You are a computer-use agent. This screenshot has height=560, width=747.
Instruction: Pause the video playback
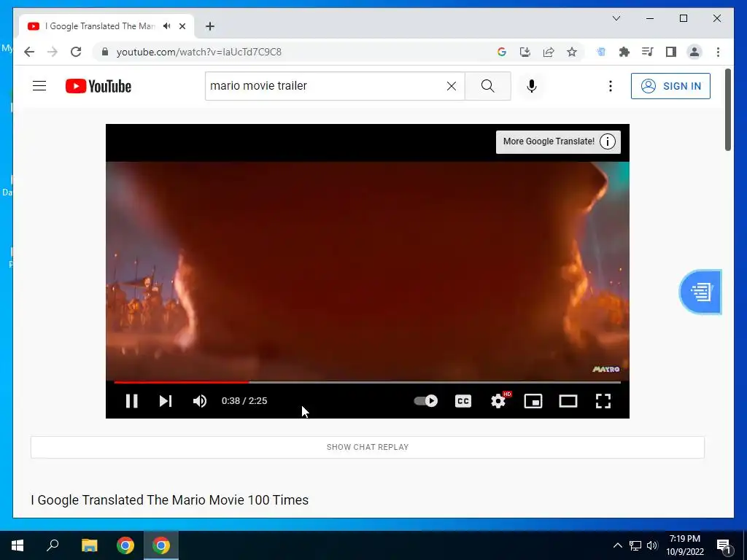(x=131, y=401)
